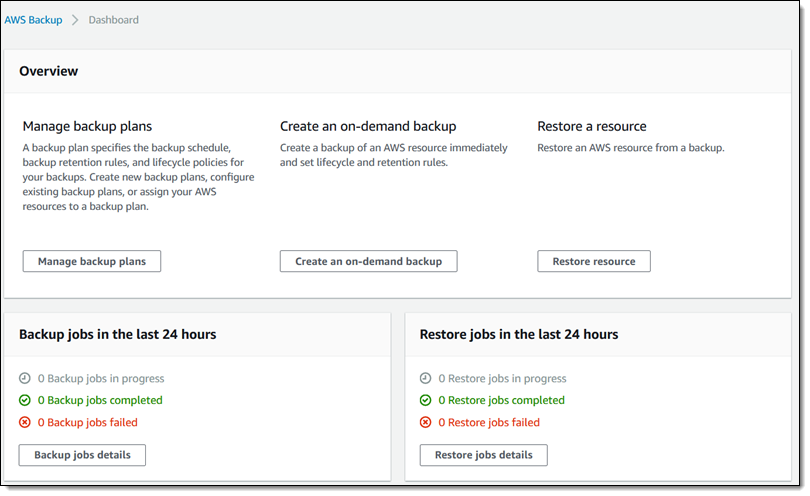Screen dimensions: 810x496
Task: Select the "0 Restore jobs in progress" text
Action: (x=502, y=379)
